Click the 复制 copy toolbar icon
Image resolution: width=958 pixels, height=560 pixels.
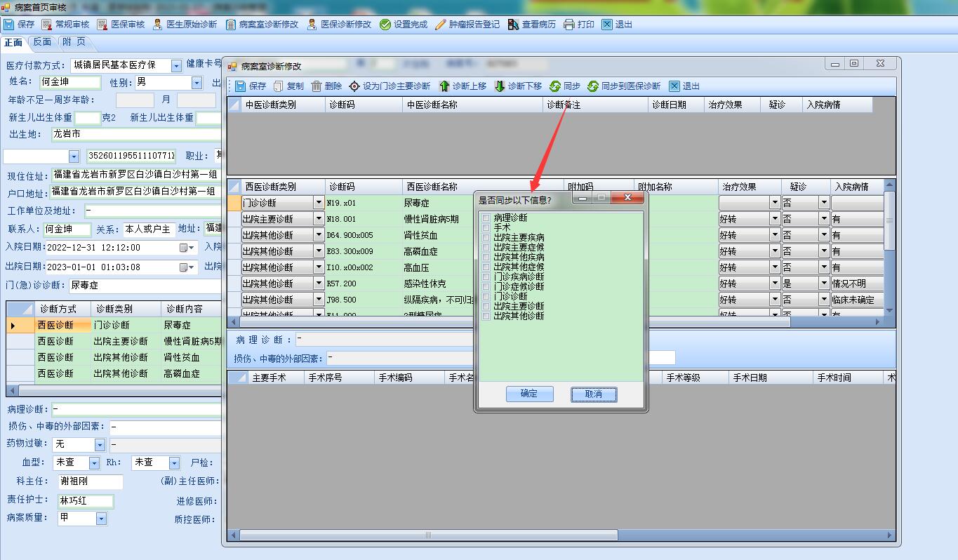279,86
